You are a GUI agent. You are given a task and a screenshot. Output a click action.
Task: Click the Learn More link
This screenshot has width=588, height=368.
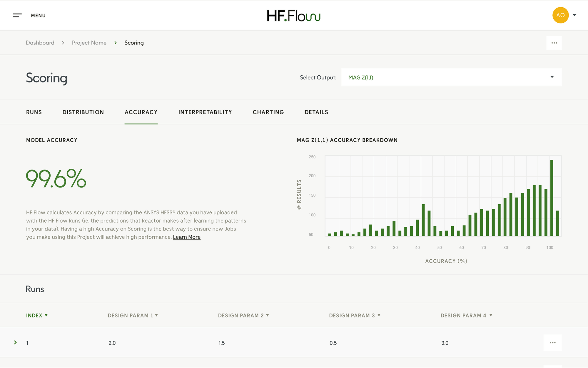(187, 237)
